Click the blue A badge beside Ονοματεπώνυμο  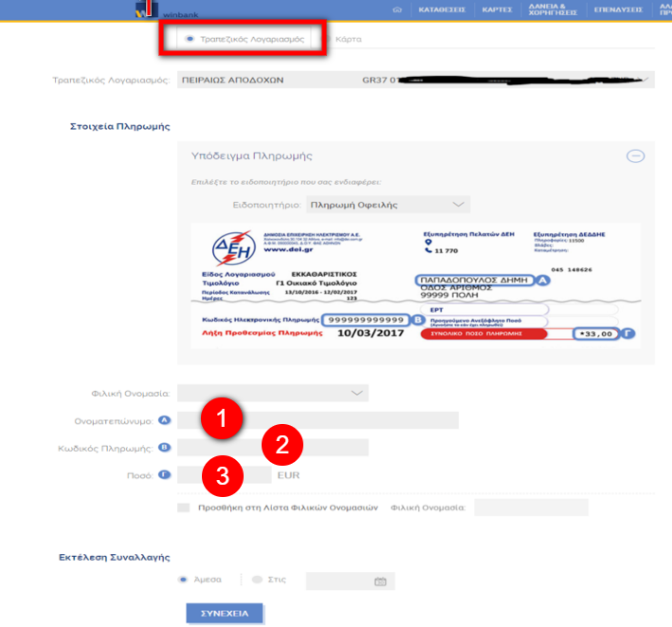point(164,420)
